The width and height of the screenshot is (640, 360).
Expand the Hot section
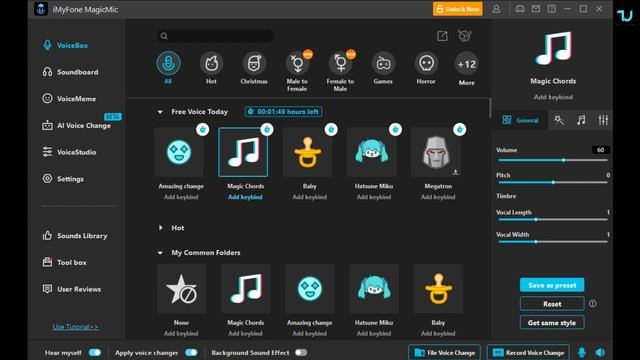(x=160, y=228)
